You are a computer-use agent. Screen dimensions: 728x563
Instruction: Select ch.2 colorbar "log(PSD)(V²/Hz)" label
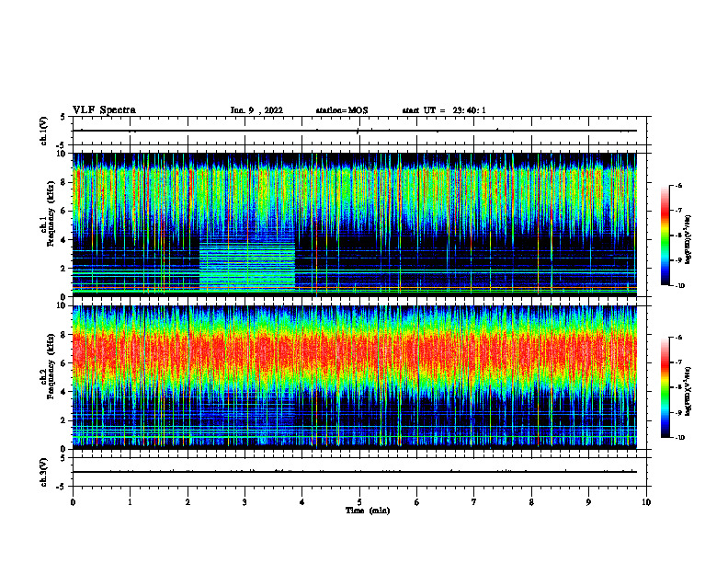688,391
